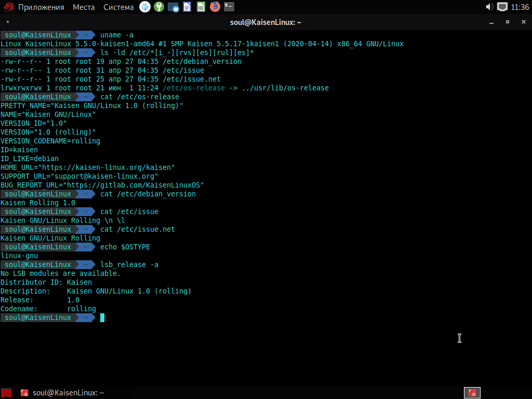
Task: Click the 'uname -a' command text
Action: click(117, 35)
